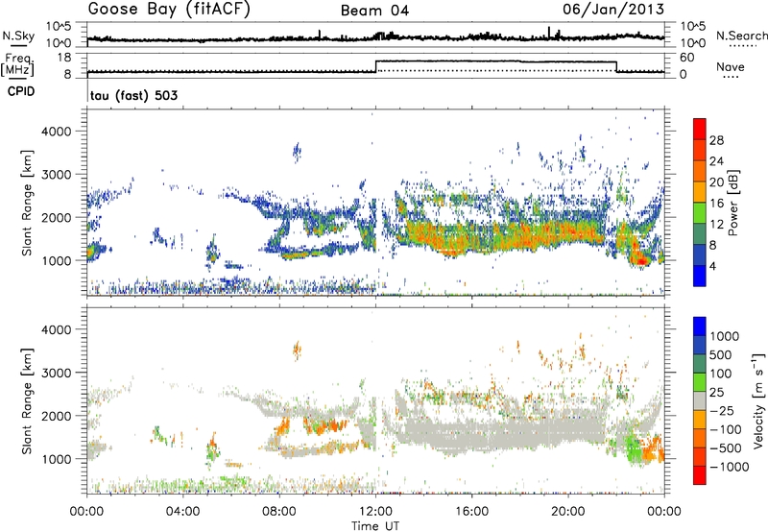The width and height of the screenshot is (768, 532).
Task: Click the '16' tick on the Power scale
Action: pos(716,204)
